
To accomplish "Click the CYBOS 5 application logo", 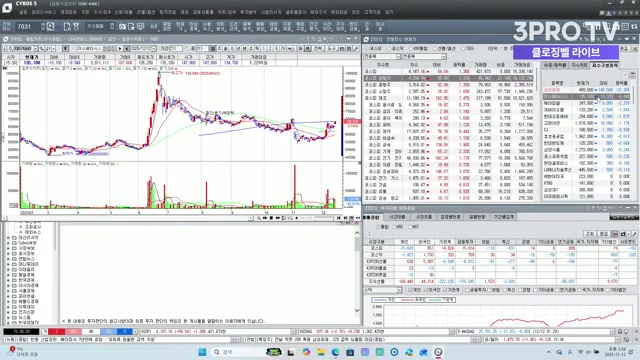I will pyautogui.click(x=7, y=7).
